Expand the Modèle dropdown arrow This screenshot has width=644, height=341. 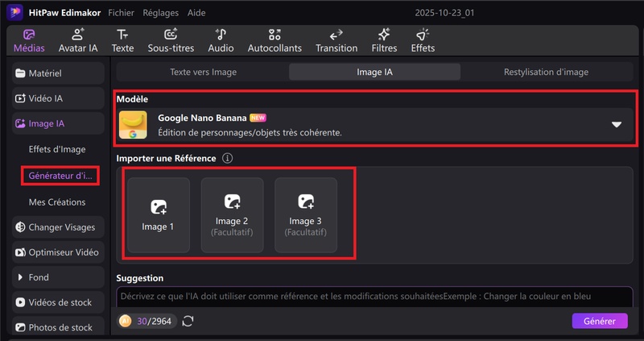point(617,125)
